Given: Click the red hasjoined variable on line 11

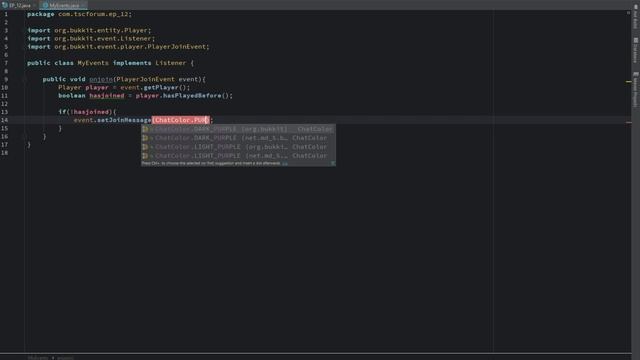Looking at the screenshot, I should pos(107,96).
